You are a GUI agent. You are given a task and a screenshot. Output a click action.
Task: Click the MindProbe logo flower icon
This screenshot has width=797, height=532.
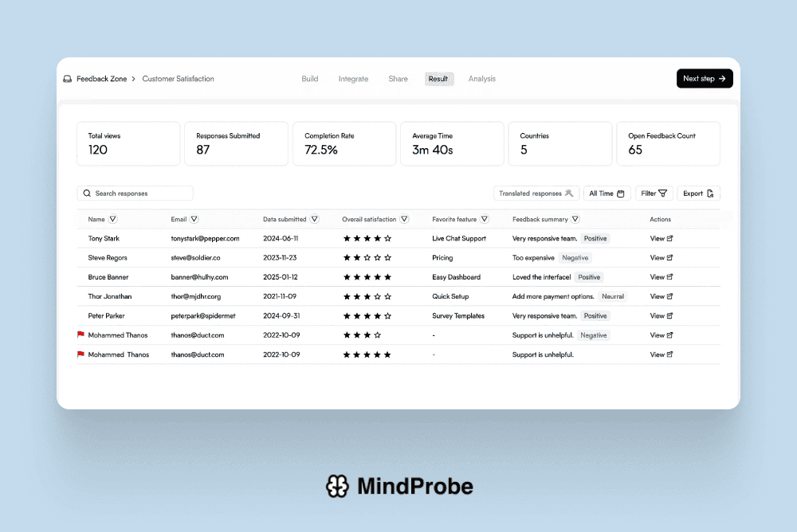338,486
